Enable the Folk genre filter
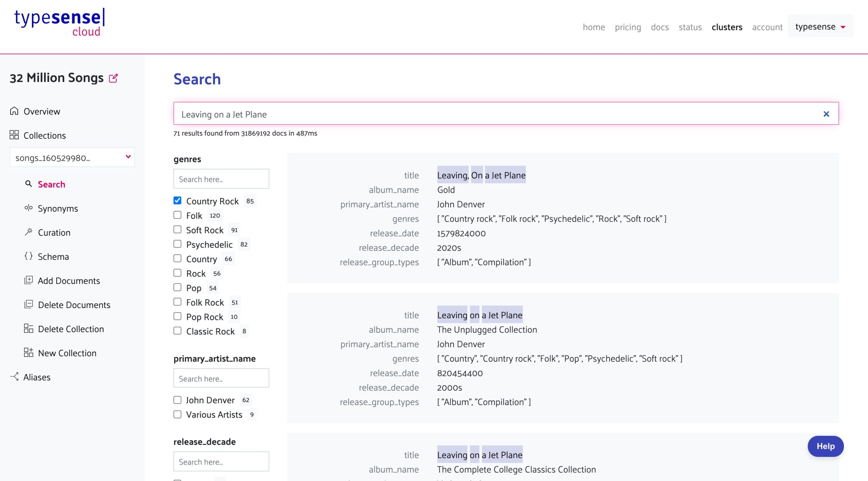Screen dimensions: 868x481 click(177, 215)
